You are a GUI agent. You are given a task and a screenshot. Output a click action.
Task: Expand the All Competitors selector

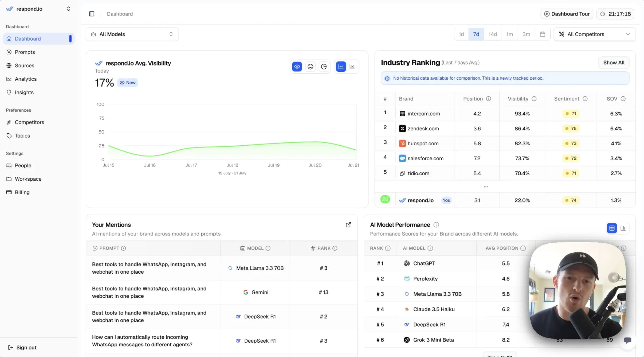(595, 34)
